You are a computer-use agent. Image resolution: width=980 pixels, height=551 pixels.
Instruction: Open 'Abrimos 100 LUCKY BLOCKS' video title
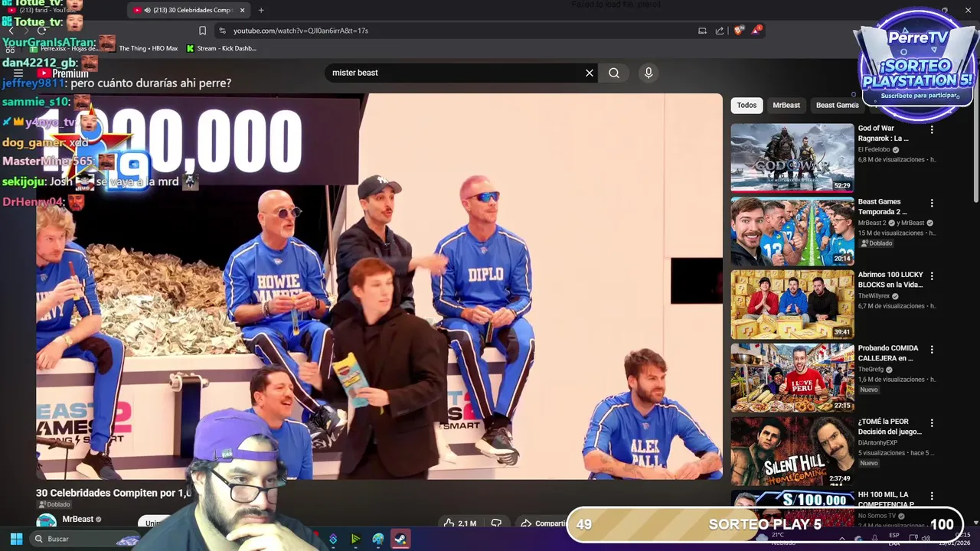click(890, 279)
